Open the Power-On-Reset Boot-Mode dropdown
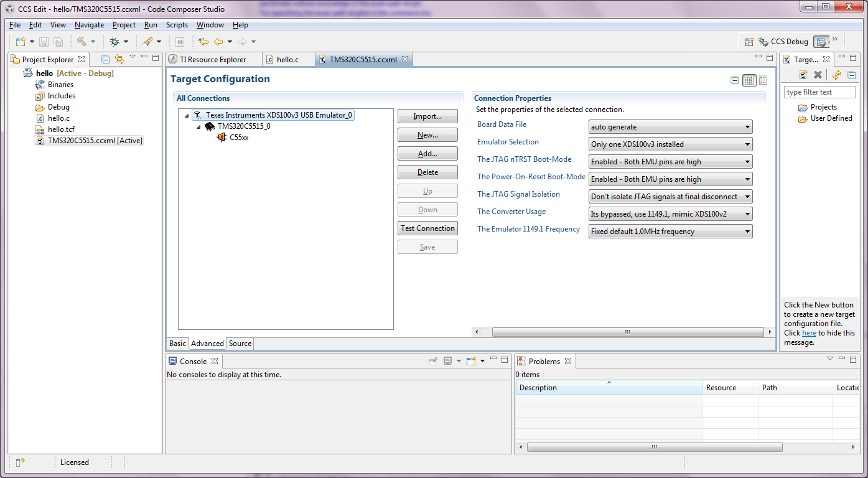The image size is (868, 478). click(x=671, y=179)
